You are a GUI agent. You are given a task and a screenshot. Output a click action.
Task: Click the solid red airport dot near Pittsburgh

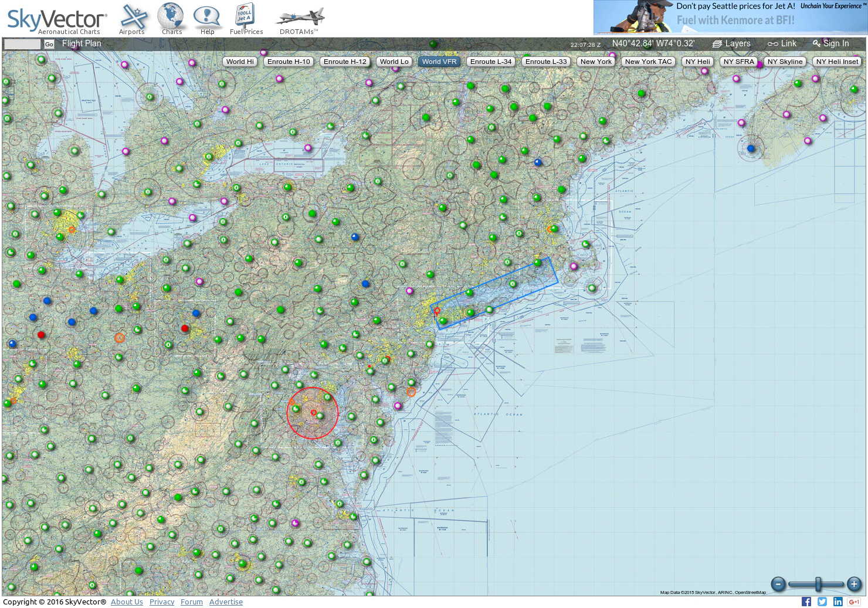[185, 328]
